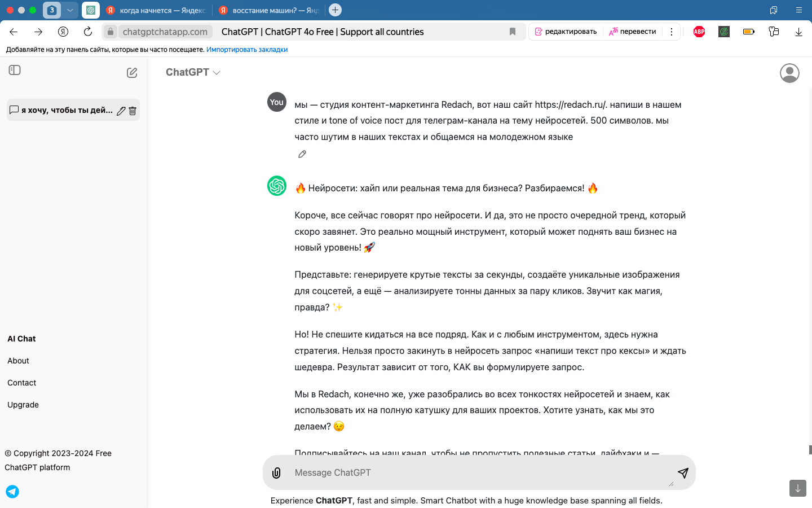Switch to tab "когда начнется — Яндекс"
The image size is (812, 508).
157,10
